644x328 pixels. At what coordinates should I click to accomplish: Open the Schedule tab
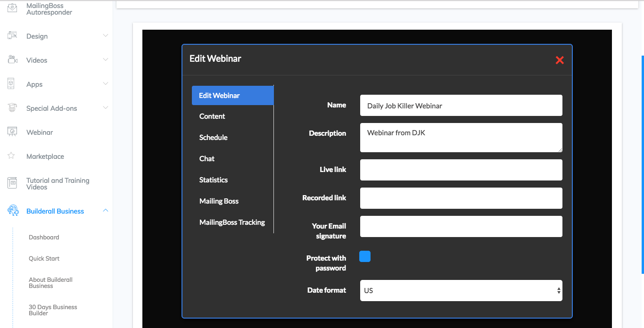tap(214, 138)
